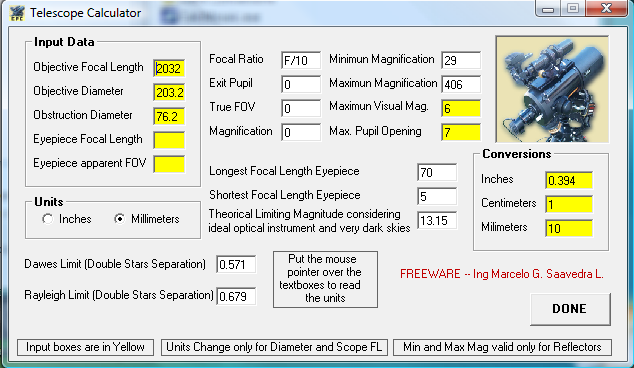Click the 'Conversions' group heading
The image size is (634, 368).
point(517,154)
